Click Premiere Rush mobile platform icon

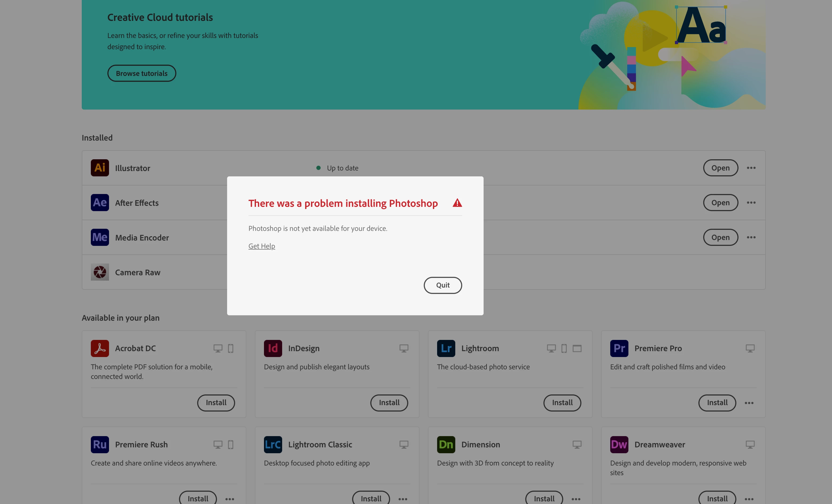tap(231, 445)
